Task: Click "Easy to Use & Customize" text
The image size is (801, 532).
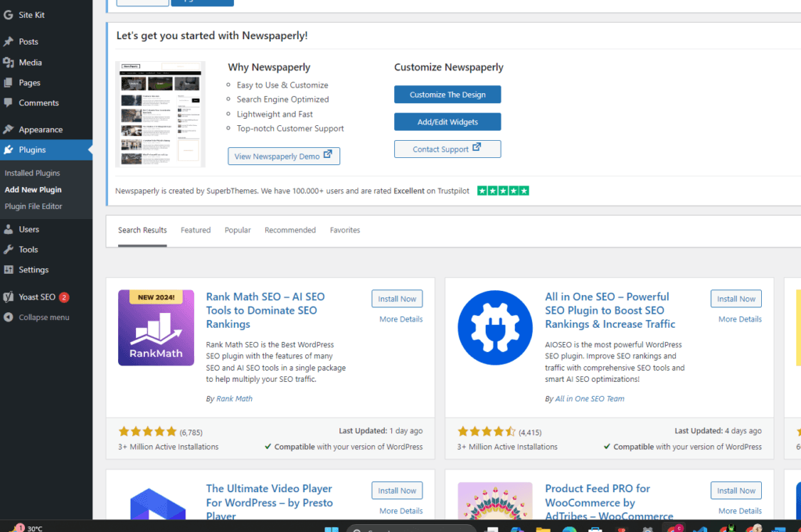Action: point(282,85)
